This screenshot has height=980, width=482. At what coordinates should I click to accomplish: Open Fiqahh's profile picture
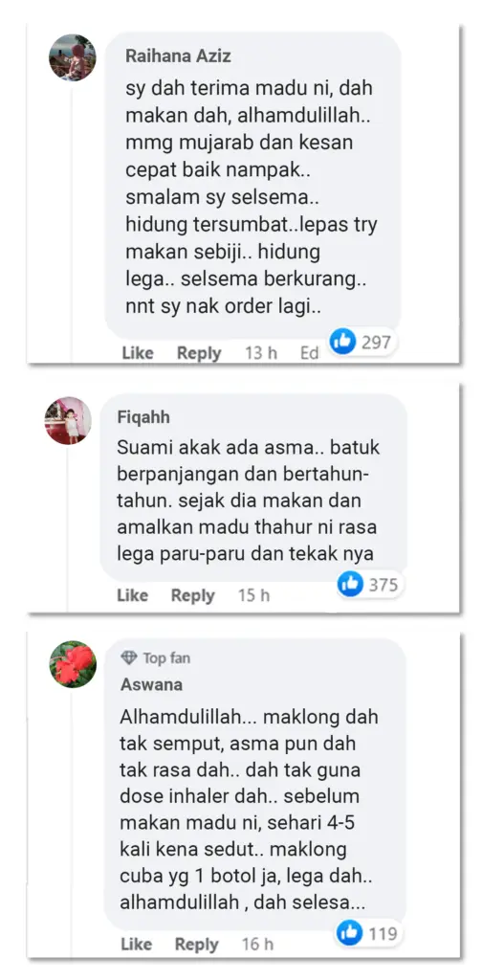coord(68,421)
